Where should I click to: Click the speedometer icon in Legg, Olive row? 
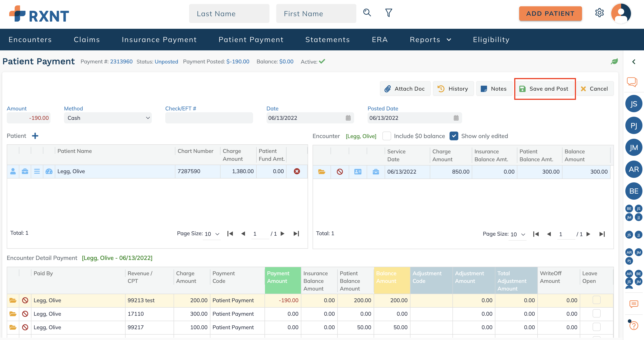pos(49,171)
